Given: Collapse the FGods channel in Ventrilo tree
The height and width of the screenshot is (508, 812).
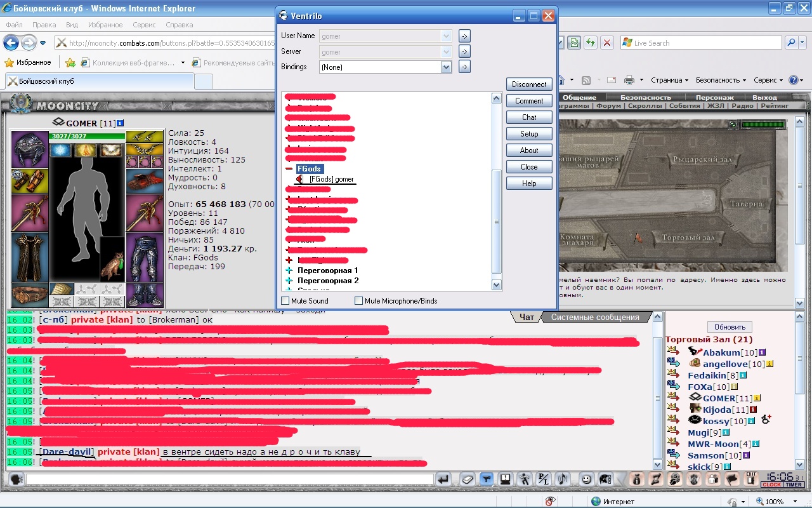Looking at the screenshot, I should [289, 169].
